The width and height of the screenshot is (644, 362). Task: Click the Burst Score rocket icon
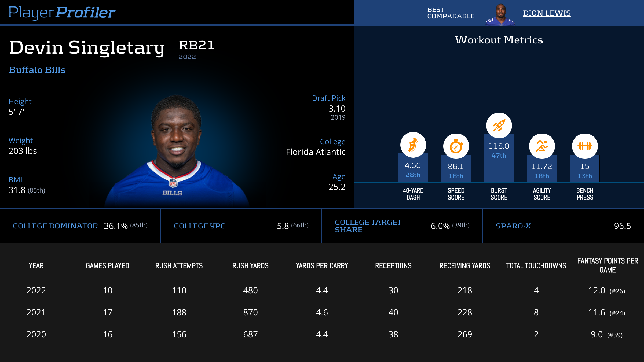point(499,125)
